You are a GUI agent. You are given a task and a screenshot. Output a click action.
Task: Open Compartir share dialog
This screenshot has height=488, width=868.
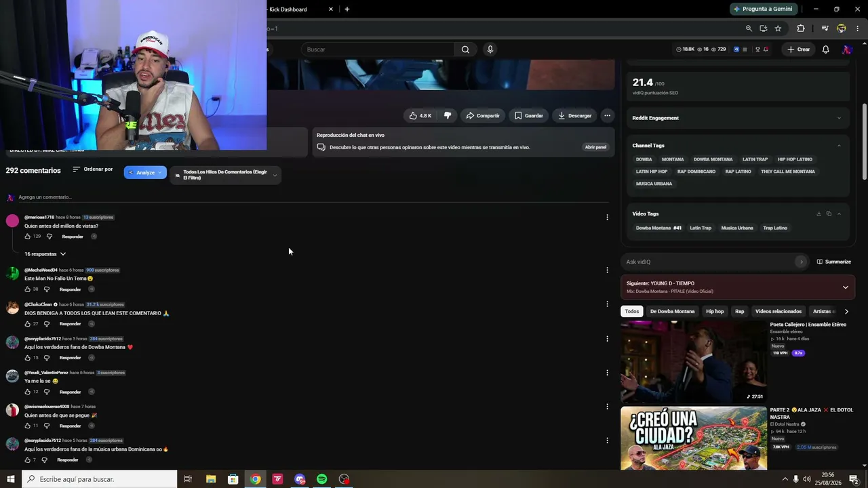pyautogui.click(x=483, y=116)
